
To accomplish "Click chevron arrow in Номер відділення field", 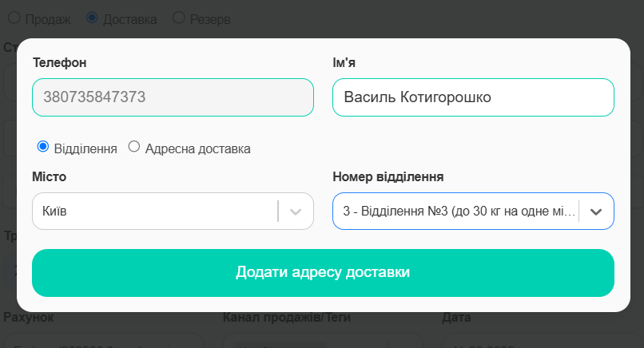I will [596, 212].
